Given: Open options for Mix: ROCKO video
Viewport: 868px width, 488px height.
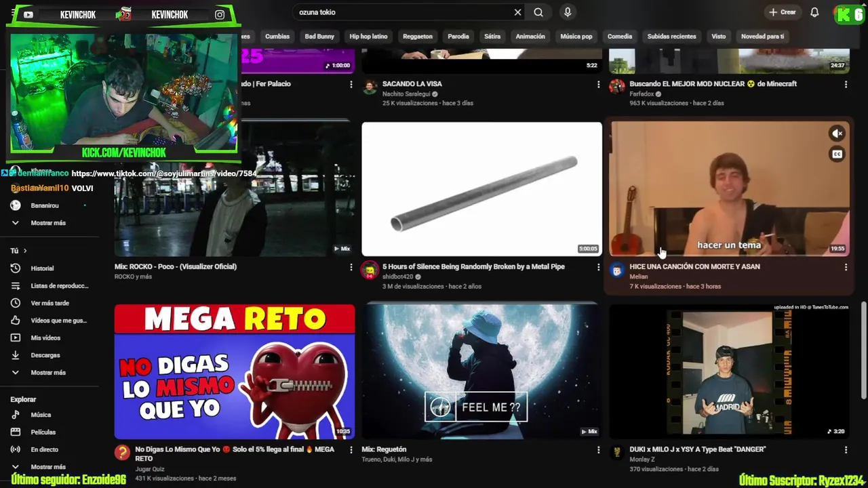Looking at the screenshot, I should (x=351, y=267).
